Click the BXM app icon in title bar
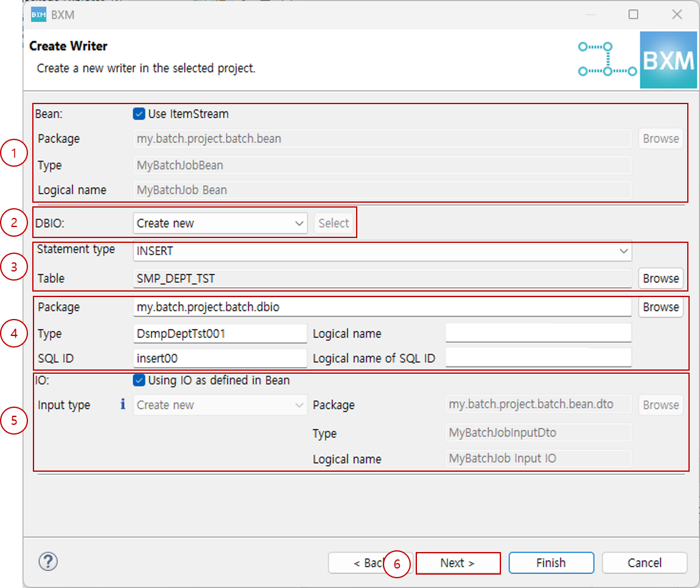This screenshot has height=588, width=700. [38, 14]
